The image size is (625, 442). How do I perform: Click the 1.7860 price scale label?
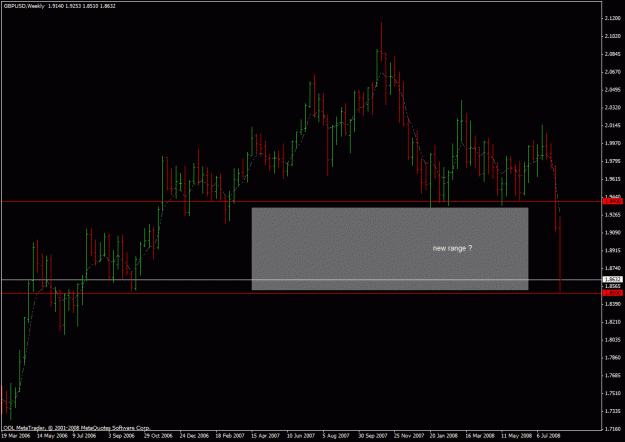[613, 358]
